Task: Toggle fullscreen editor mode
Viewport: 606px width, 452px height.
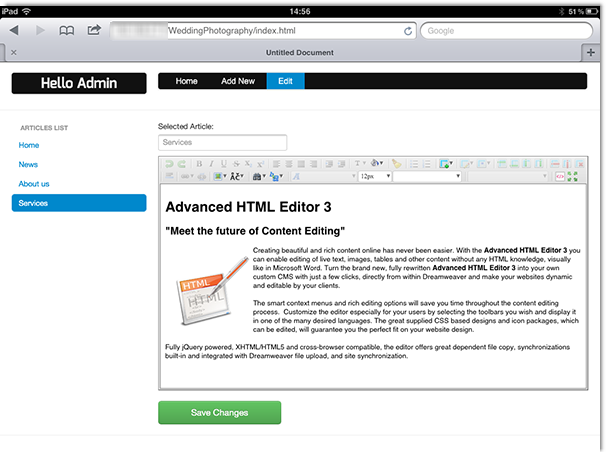Action: 572,176
